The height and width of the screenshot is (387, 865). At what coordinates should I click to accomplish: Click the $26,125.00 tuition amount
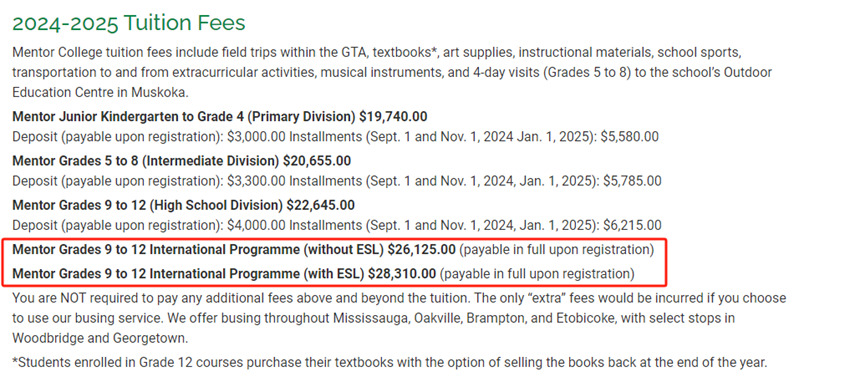[421, 250]
